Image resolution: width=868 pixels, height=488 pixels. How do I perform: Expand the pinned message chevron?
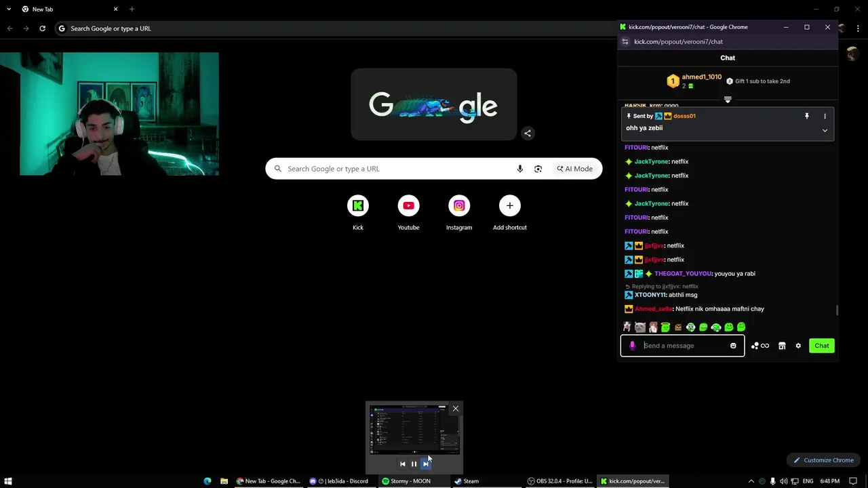click(825, 130)
